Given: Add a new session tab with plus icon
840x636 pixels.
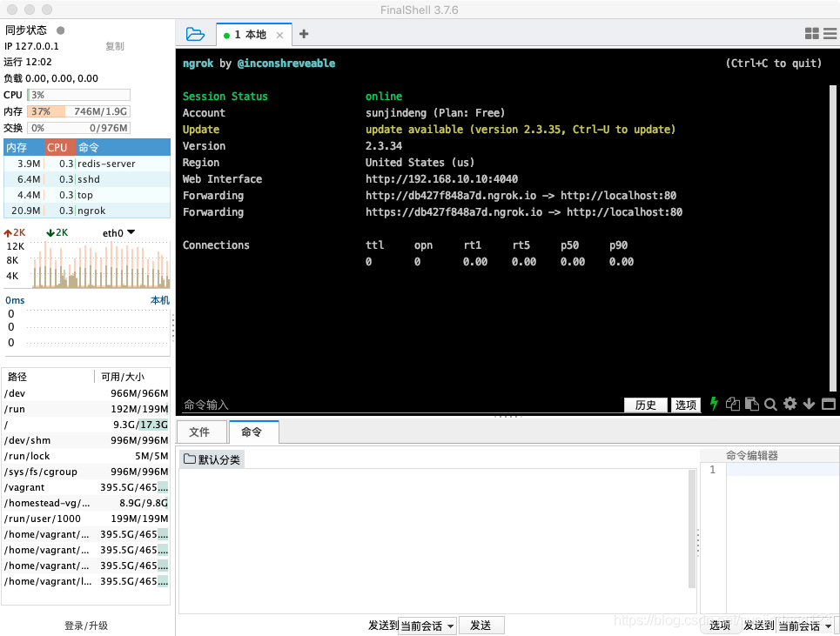Looking at the screenshot, I should (x=304, y=35).
